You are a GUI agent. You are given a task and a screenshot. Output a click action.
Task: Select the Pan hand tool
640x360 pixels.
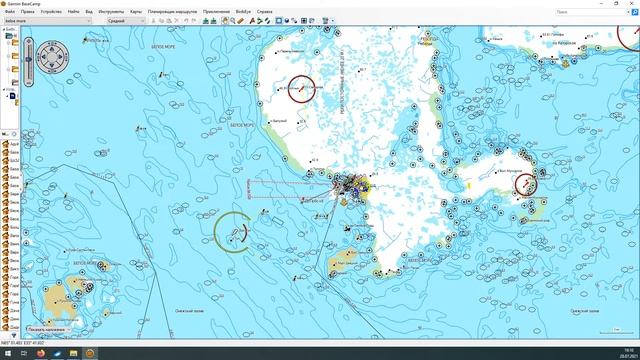pyautogui.click(x=225, y=20)
